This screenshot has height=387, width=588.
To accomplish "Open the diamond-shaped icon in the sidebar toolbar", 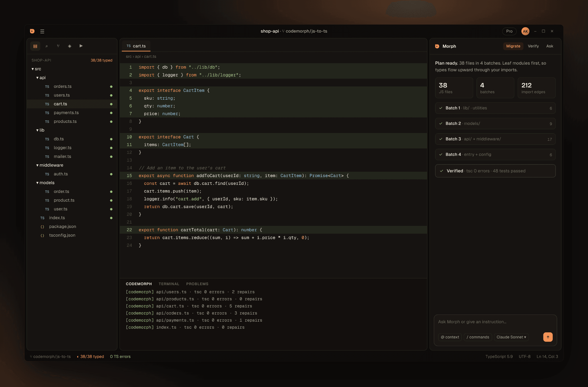I will tap(70, 46).
